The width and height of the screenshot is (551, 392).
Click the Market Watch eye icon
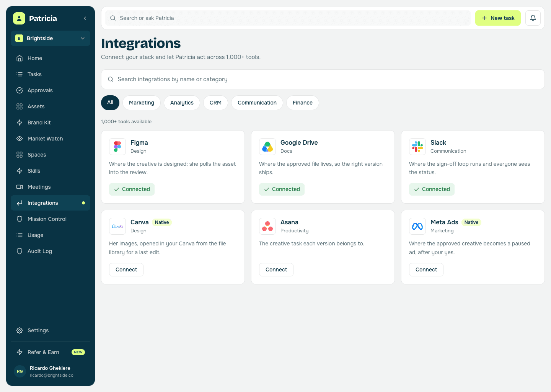click(x=20, y=139)
